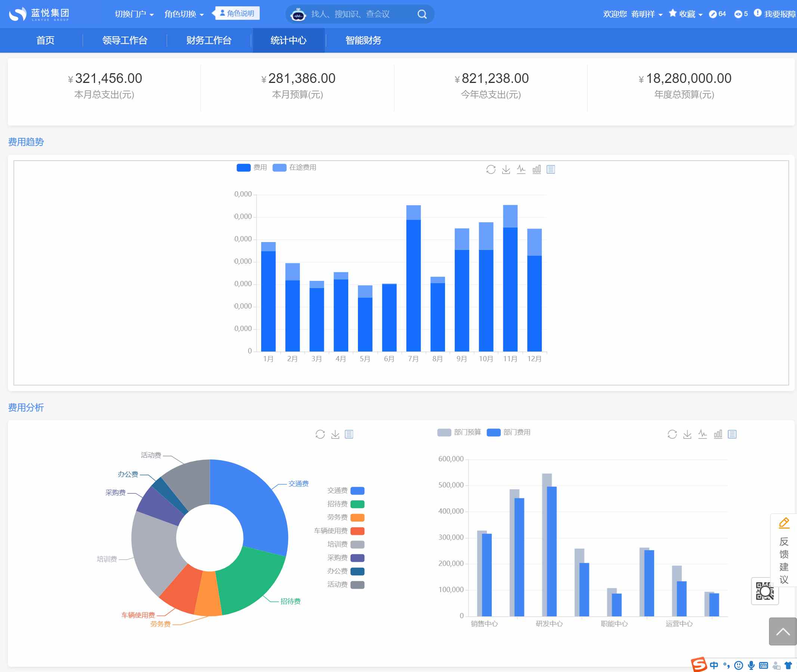The height and width of the screenshot is (672, 797).
Task: Open the 蒋明祥 user dropdown
Action: (x=647, y=14)
